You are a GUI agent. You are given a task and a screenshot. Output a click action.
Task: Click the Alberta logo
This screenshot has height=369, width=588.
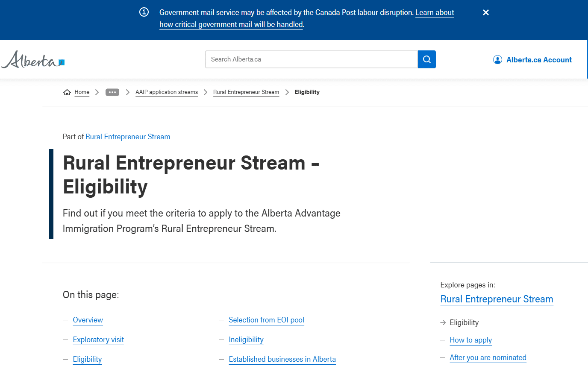[33, 60]
